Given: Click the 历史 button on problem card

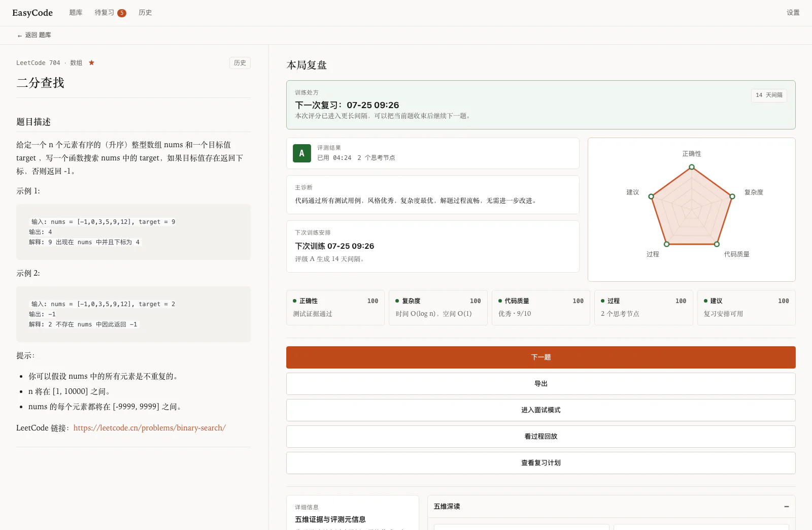Looking at the screenshot, I should tap(240, 63).
